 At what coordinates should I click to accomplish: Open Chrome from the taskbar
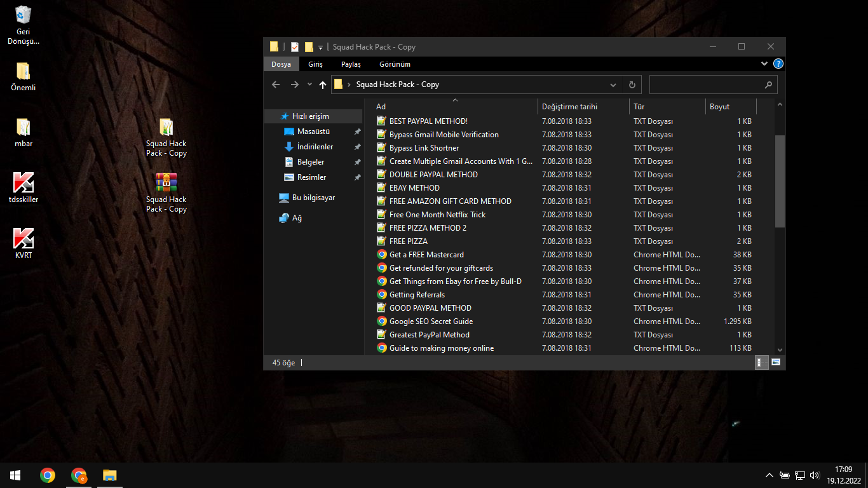[x=48, y=475]
